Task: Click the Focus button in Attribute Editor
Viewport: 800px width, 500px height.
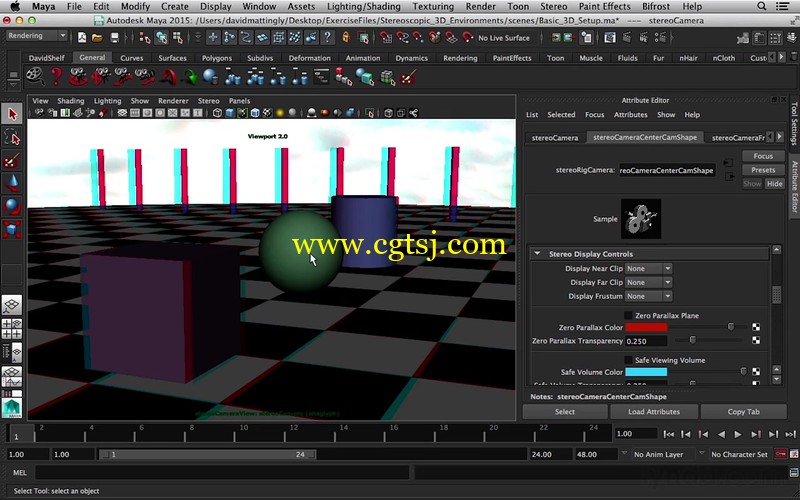Action: (x=763, y=156)
